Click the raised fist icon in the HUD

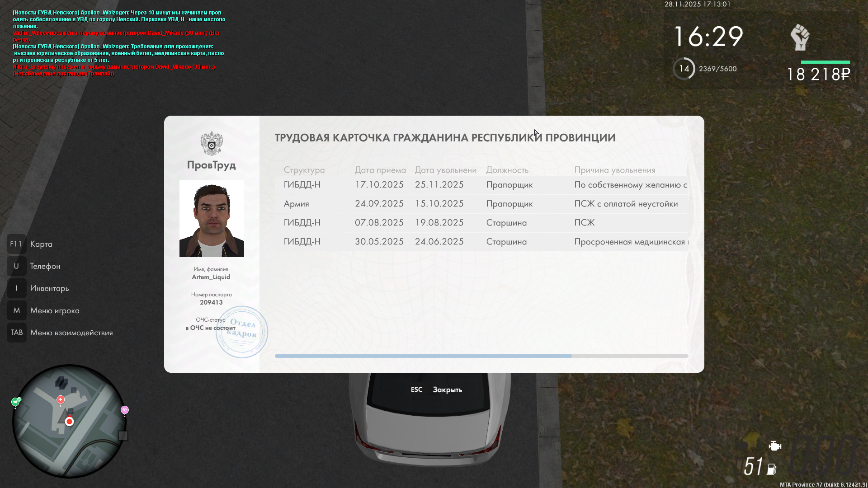tap(800, 37)
